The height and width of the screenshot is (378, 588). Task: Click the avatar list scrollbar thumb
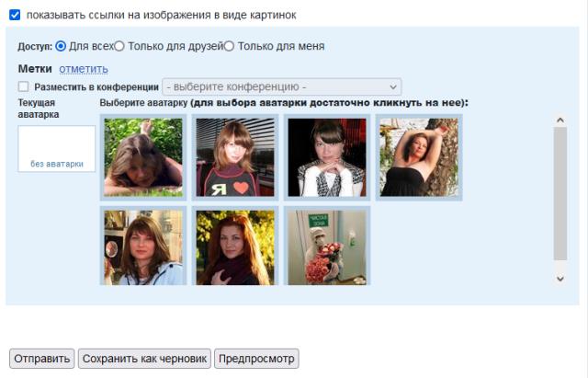coord(560,193)
